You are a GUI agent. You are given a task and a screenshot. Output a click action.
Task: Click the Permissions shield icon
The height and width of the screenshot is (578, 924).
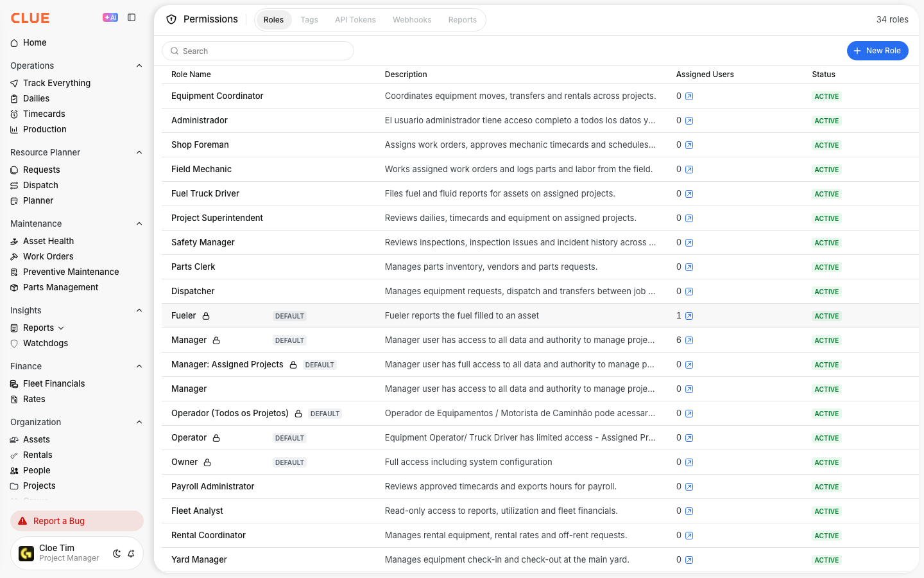coord(171,19)
